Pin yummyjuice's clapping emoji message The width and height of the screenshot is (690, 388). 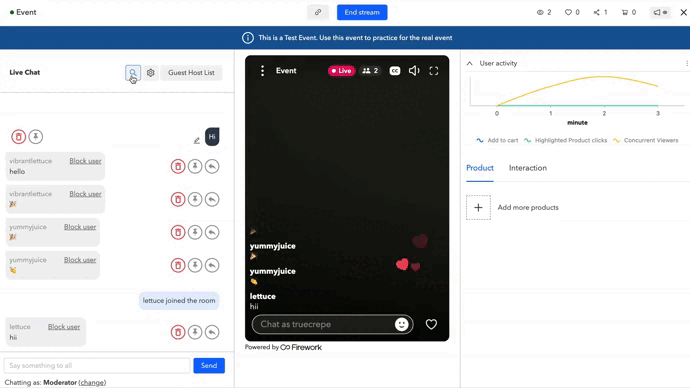pyautogui.click(x=195, y=265)
